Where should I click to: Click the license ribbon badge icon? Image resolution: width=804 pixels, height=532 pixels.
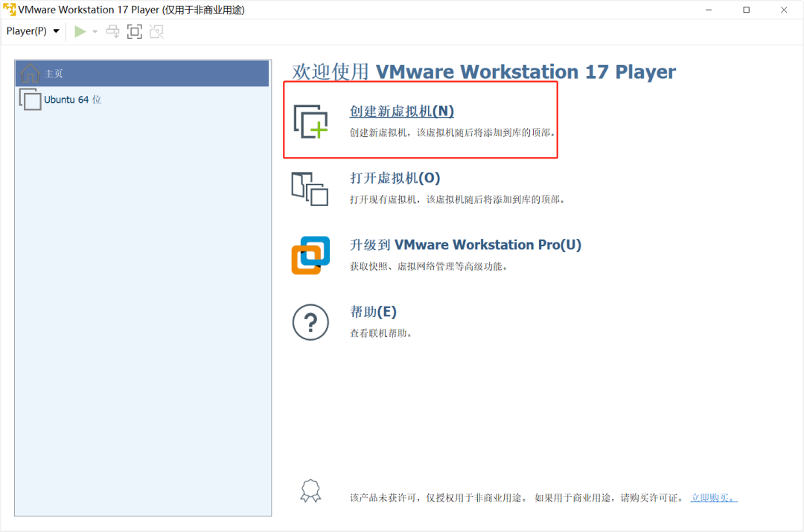click(310, 491)
